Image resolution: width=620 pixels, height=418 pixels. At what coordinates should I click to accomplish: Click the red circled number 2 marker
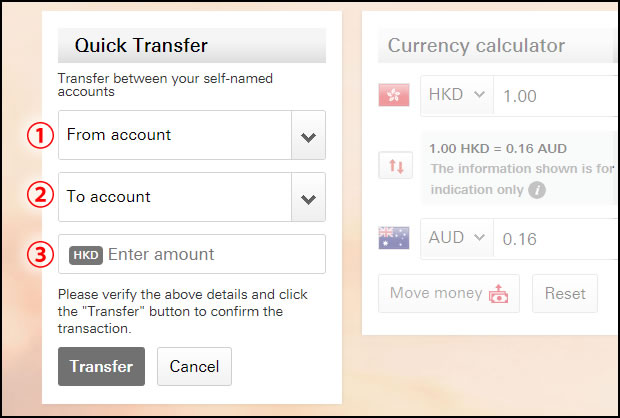click(x=40, y=194)
